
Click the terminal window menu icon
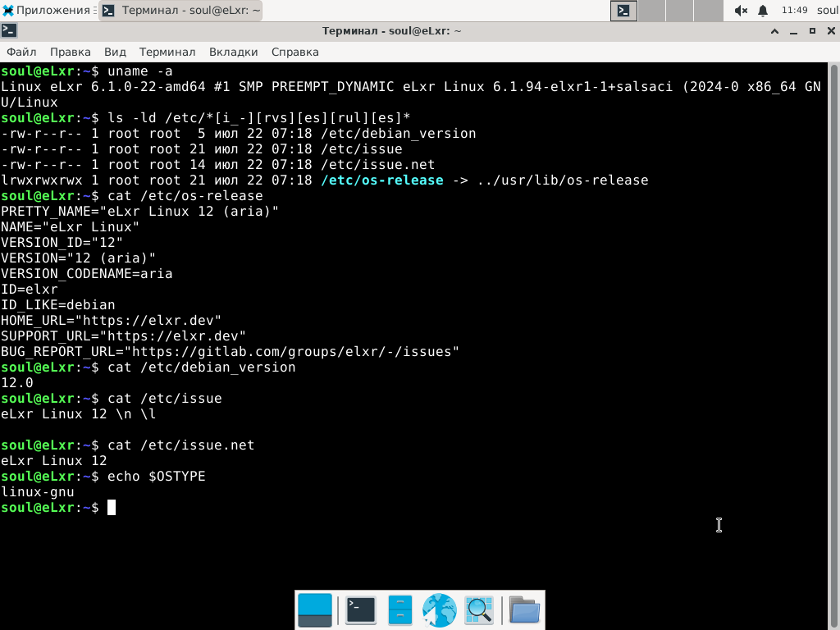9,30
